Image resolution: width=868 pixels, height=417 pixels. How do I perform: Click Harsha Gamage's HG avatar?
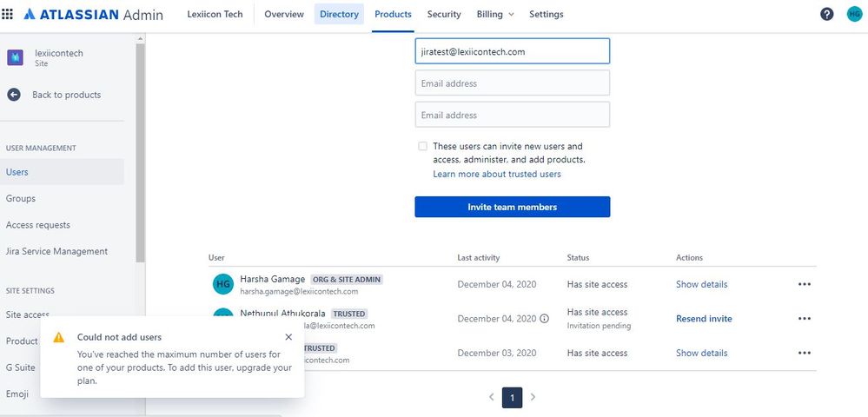[223, 284]
